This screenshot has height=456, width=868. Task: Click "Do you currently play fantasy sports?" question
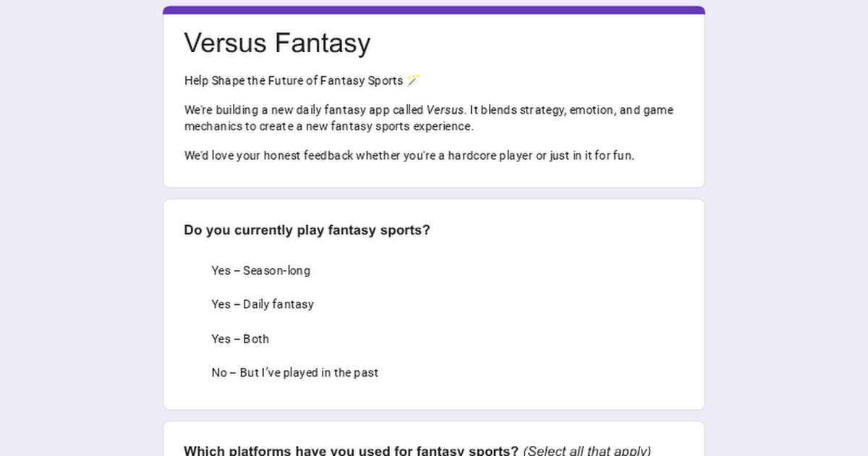point(307,230)
